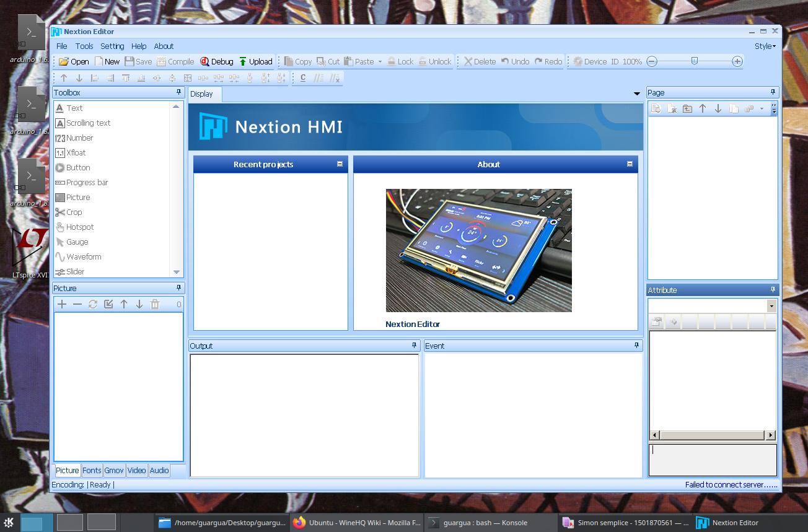This screenshot has height=532, width=808.
Task: Pin the Attribute panel
Action: tap(772, 289)
